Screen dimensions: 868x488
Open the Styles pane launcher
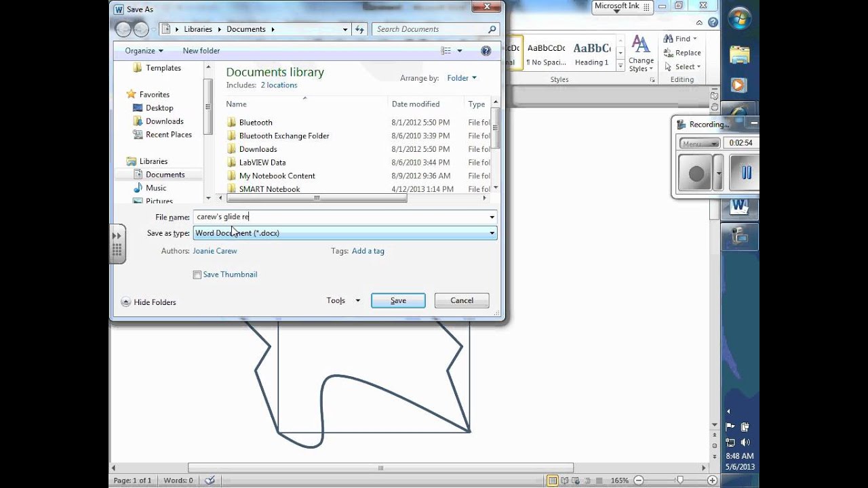pyautogui.click(x=652, y=80)
